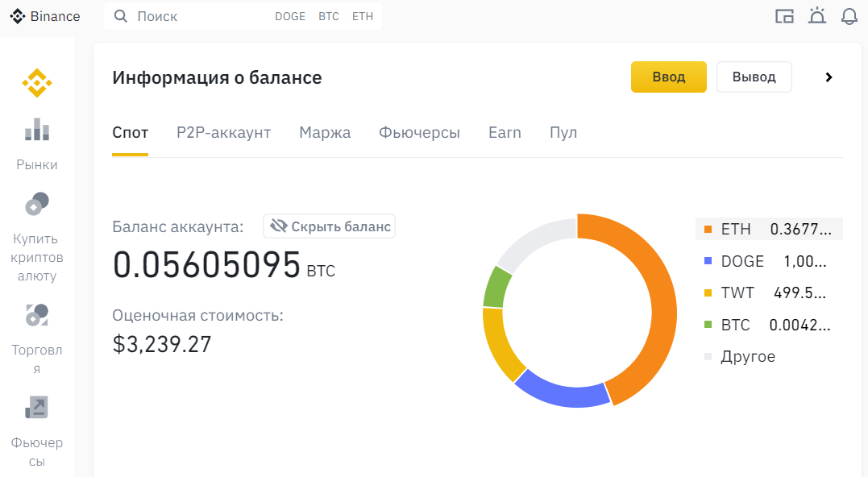Click the search magnifier icon

[121, 16]
